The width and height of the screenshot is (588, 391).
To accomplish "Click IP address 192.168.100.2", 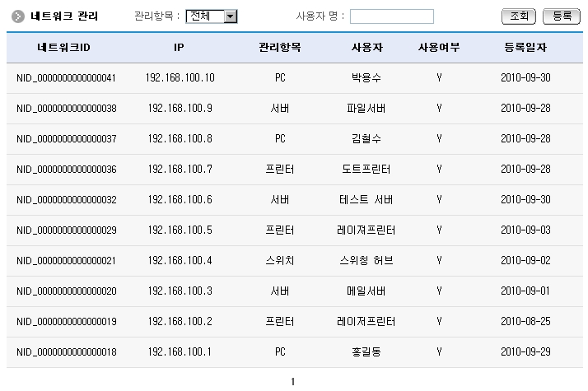I will coord(180,322).
